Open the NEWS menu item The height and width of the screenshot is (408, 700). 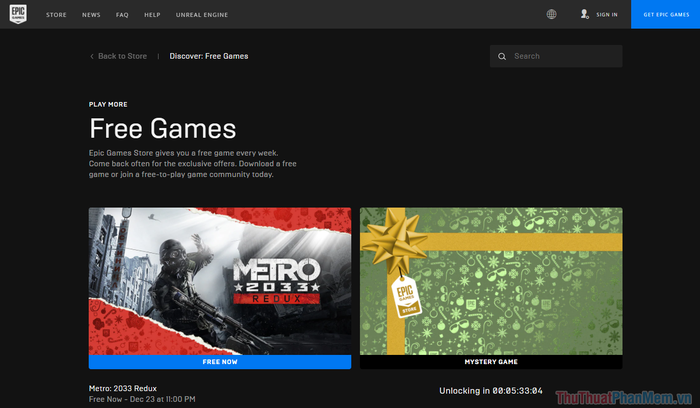pyautogui.click(x=91, y=15)
